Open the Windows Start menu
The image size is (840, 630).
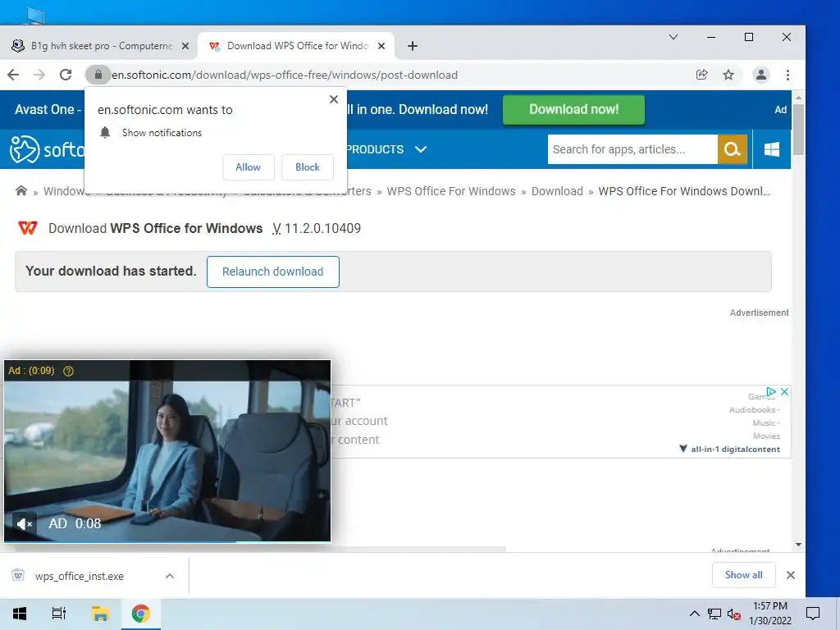coord(20,614)
